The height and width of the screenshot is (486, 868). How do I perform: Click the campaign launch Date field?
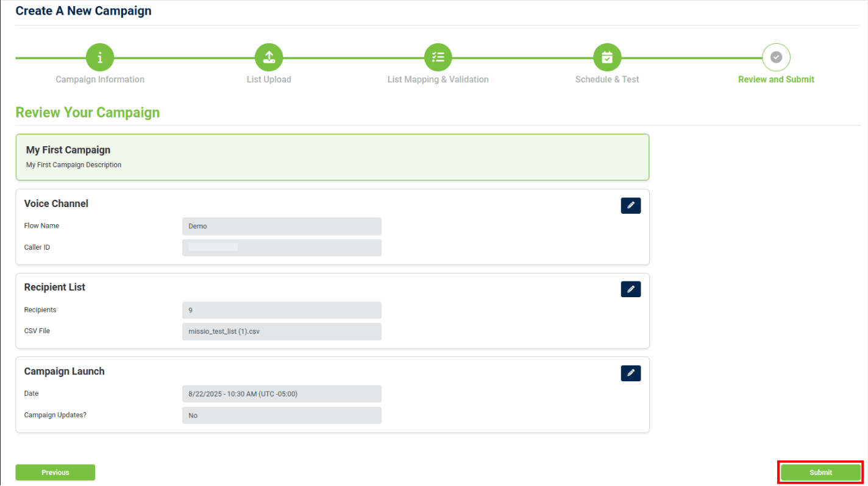282,394
